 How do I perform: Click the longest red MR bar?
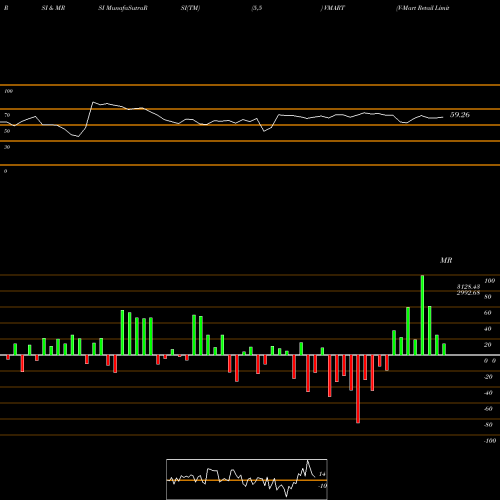click(x=358, y=389)
